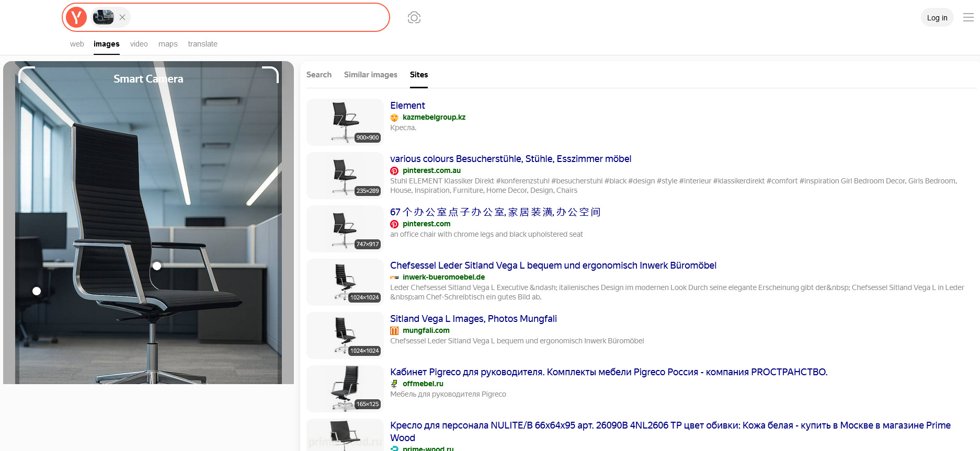
Task: Click 'an office chair with chrome legs' description
Action: click(486, 234)
